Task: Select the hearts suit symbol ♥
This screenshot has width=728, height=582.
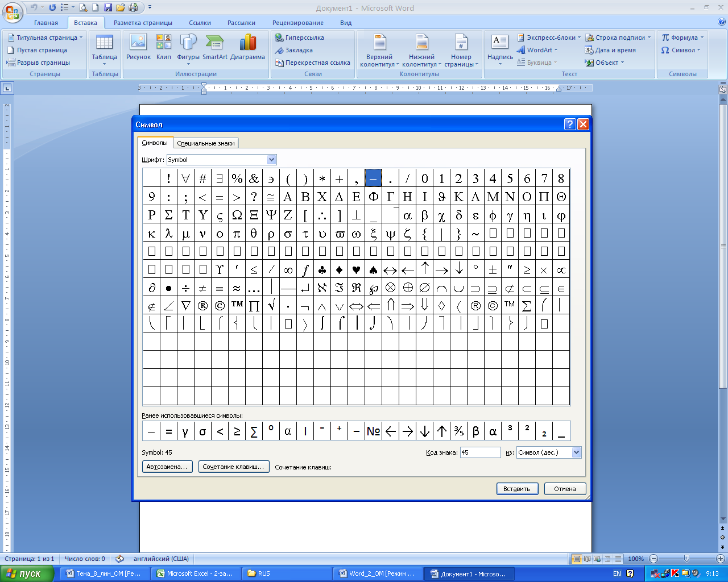Action: tap(356, 270)
